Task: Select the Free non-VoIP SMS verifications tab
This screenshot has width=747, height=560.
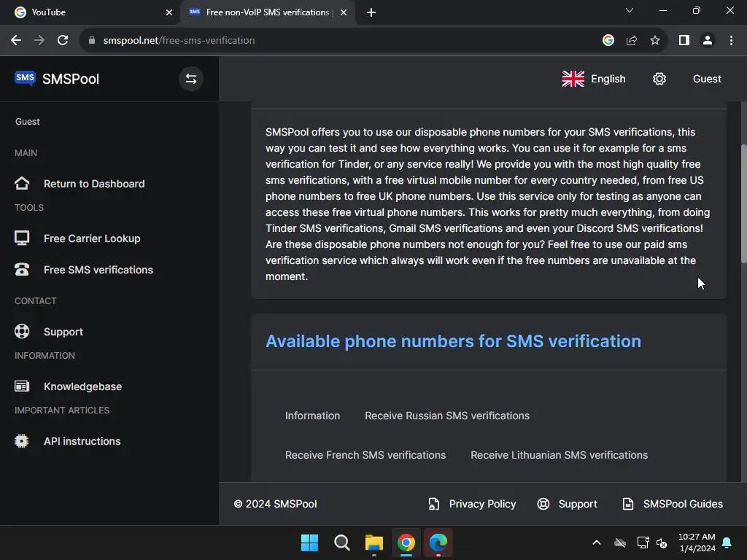Action: click(x=267, y=12)
